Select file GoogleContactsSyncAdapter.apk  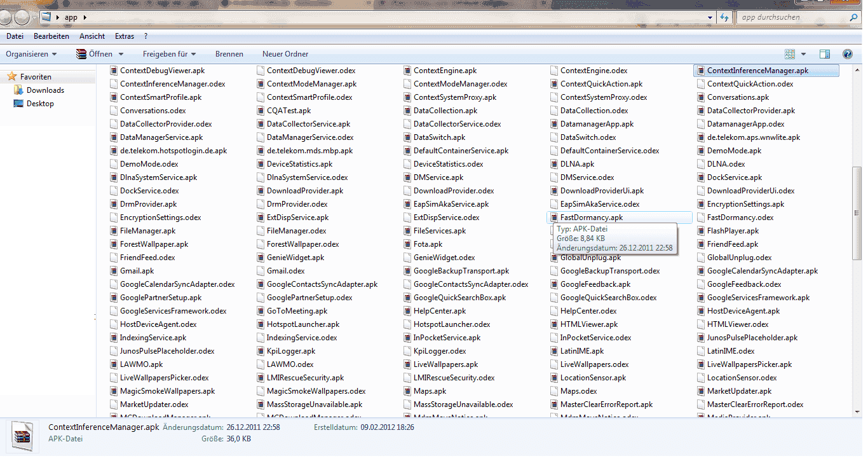tap(322, 284)
